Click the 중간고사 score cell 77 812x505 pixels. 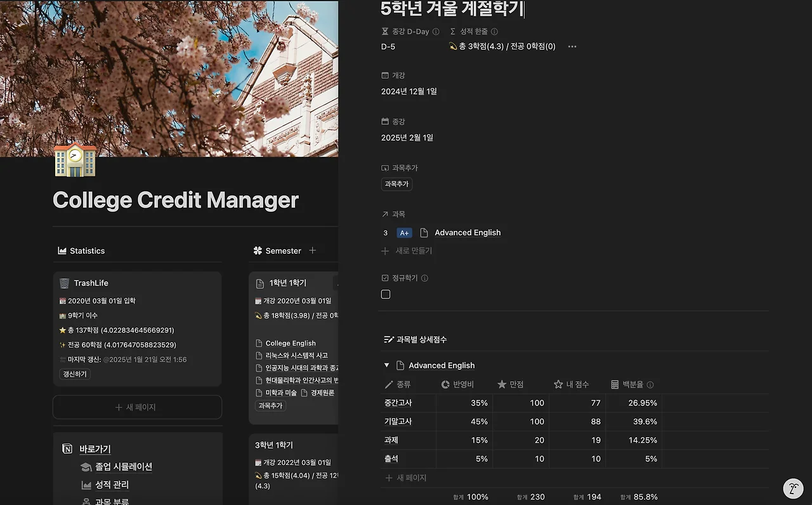577,403
